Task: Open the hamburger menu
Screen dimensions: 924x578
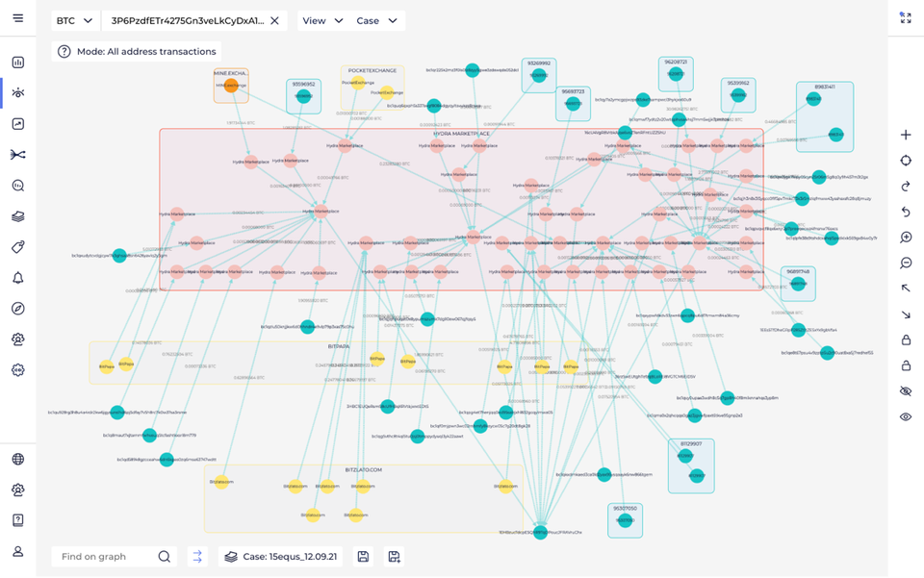Action: pos(17,18)
